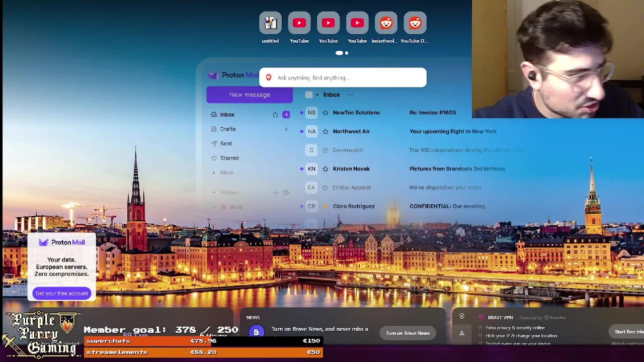Open the Work folder in sidebar

(x=235, y=207)
